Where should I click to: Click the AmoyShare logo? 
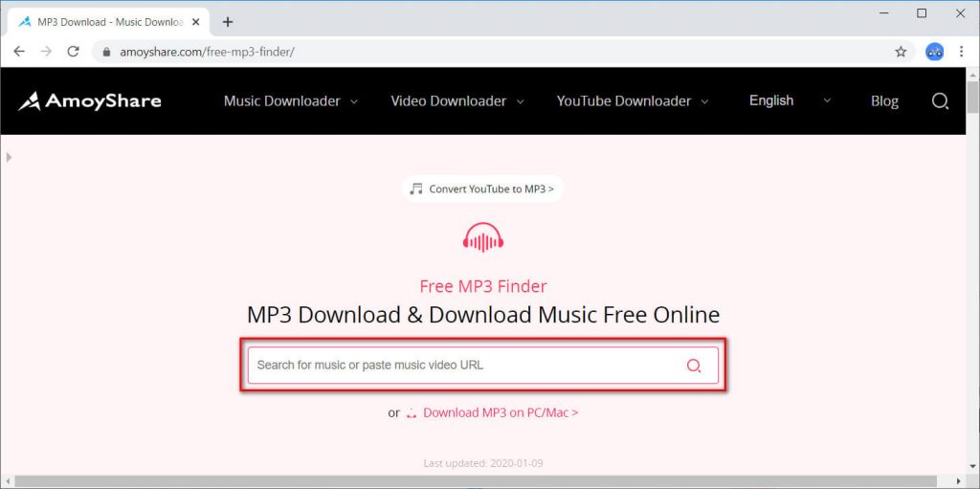pyautogui.click(x=89, y=101)
